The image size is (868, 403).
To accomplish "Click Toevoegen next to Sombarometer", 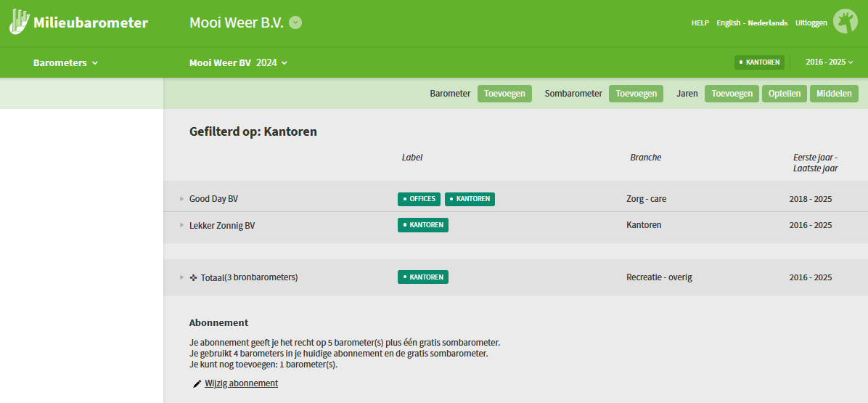I will tap(636, 94).
